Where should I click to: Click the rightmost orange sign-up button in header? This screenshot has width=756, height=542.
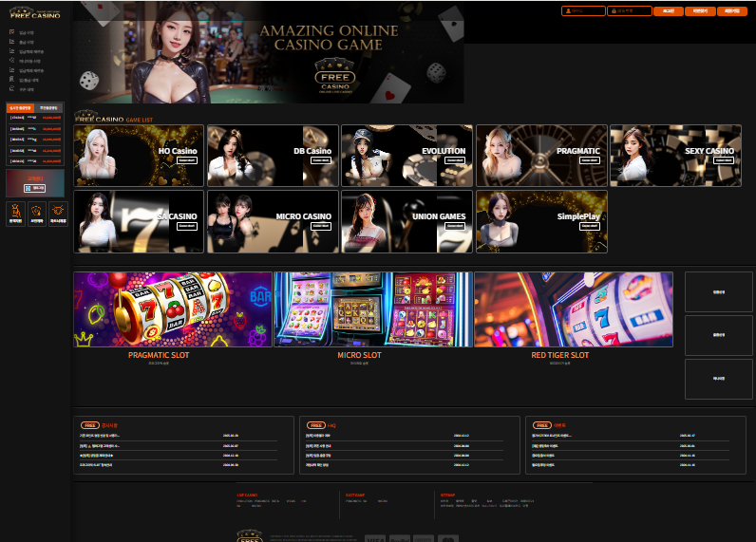[732, 10]
